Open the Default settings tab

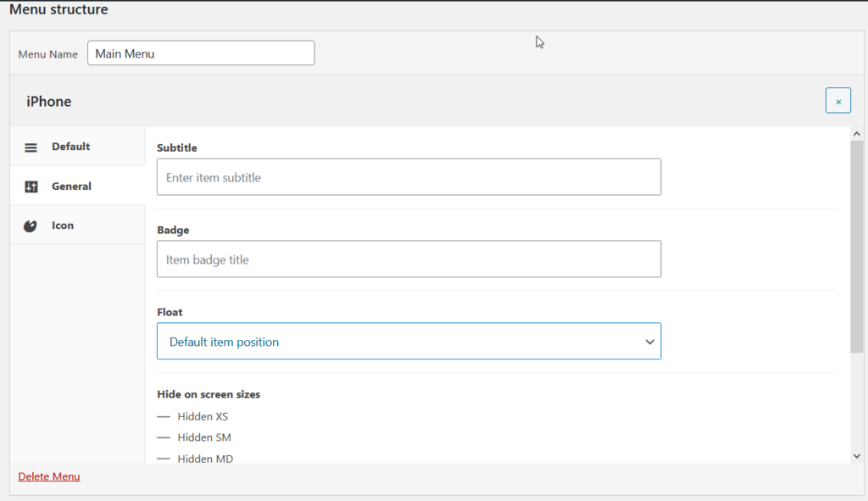click(x=77, y=147)
